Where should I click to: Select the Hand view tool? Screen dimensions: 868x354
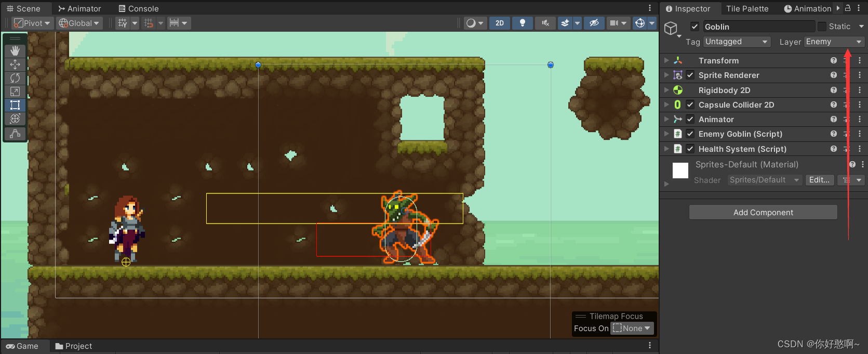[15, 50]
